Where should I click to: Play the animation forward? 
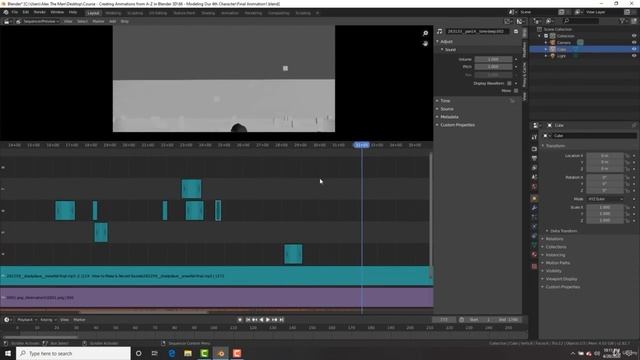pos(268,320)
